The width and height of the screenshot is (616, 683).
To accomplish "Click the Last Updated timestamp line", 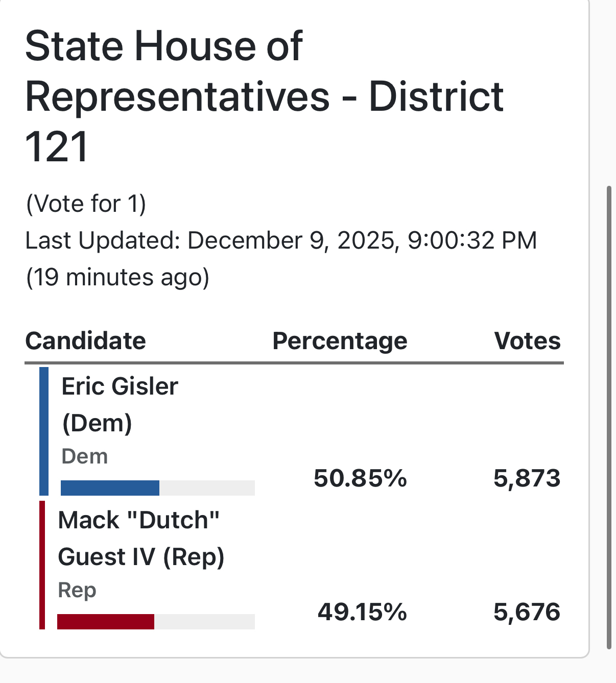I will [x=281, y=240].
